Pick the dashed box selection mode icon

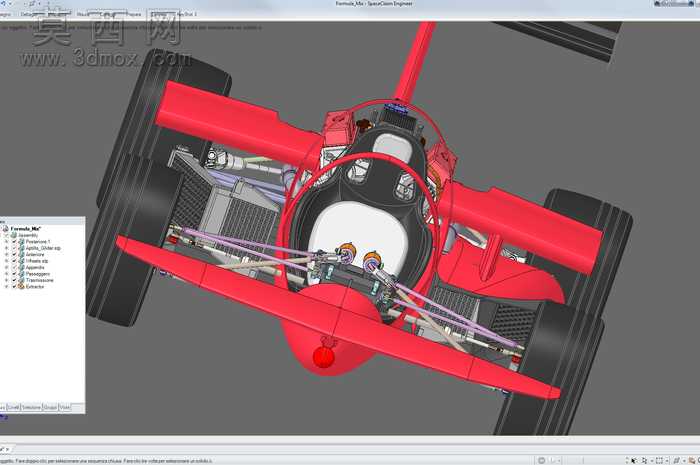pyautogui.click(x=659, y=461)
